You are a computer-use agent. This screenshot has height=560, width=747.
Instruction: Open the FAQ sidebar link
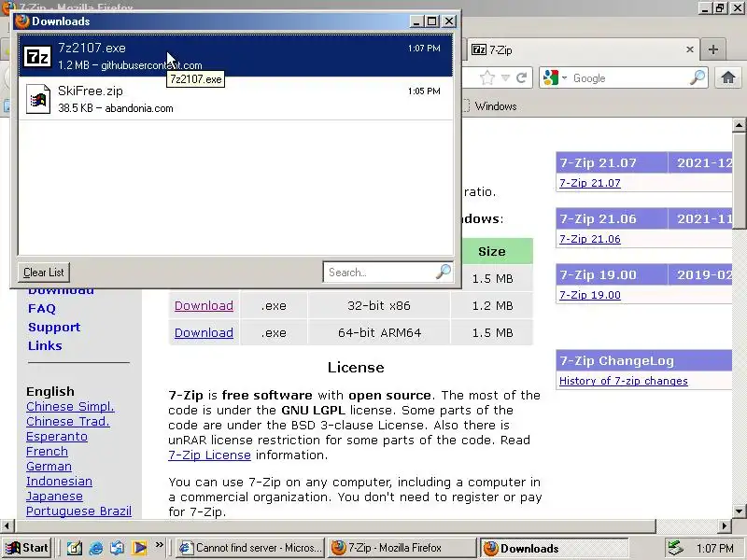tap(42, 309)
